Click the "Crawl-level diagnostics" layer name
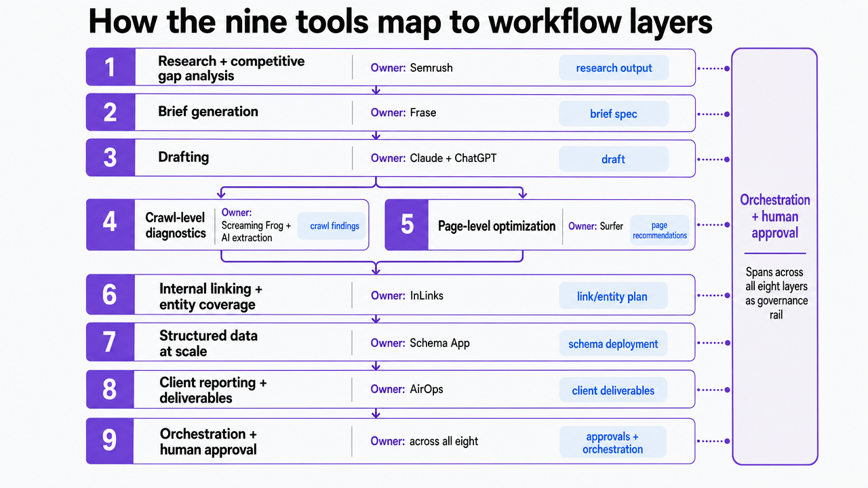 pyautogui.click(x=176, y=225)
